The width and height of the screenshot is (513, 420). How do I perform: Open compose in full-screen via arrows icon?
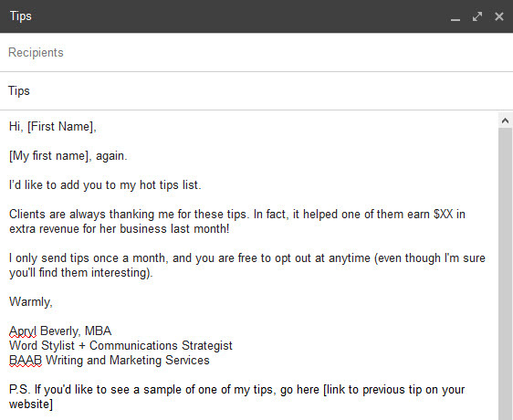click(x=477, y=16)
